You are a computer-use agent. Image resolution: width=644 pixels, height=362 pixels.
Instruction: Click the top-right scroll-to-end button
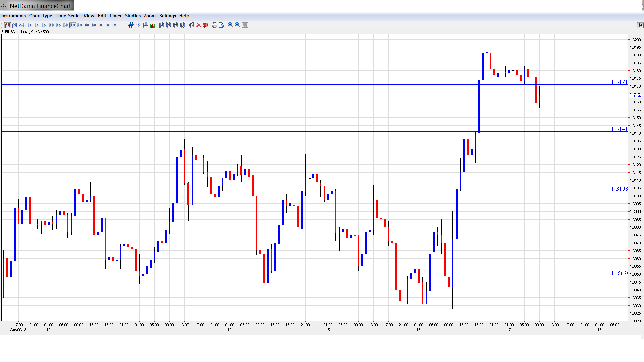pyautogui.click(x=640, y=25)
